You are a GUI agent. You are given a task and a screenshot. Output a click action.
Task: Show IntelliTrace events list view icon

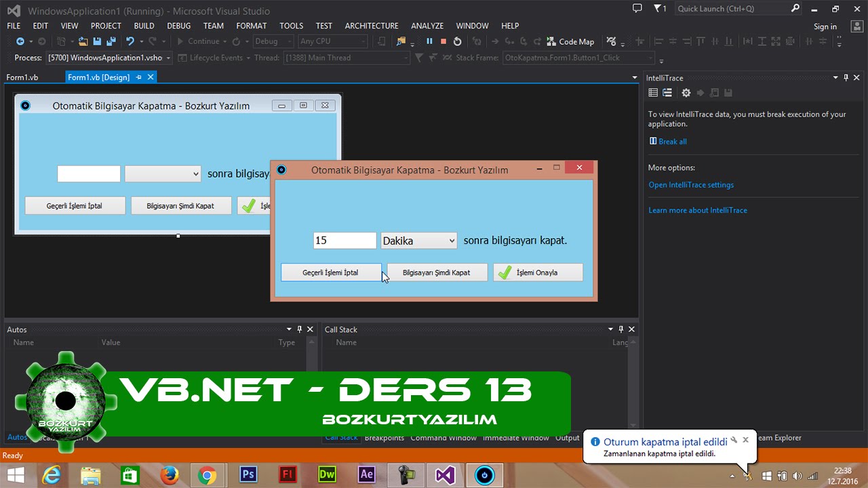point(653,93)
